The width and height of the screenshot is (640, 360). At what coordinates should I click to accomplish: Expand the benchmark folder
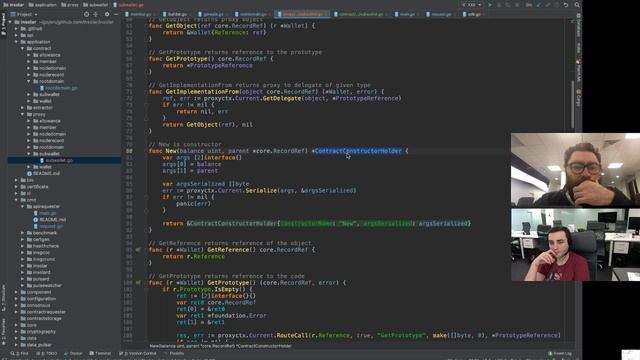tap(22, 233)
